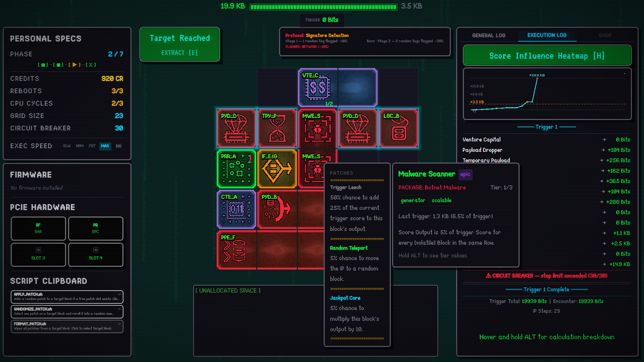This screenshot has height=362, width=644.
Task: Click the Jackpot Core patch entry
Action: (357, 313)
